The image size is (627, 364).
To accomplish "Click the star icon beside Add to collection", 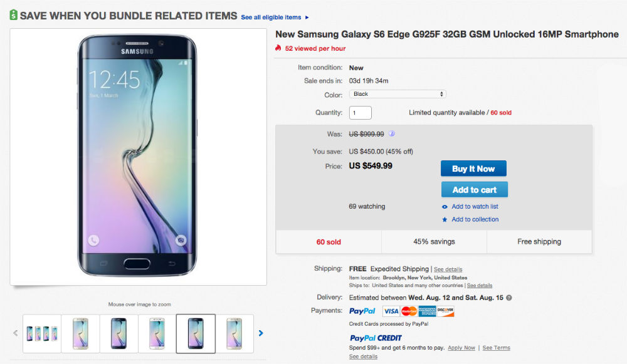I will pyautogui.click(x=445, y=219).
